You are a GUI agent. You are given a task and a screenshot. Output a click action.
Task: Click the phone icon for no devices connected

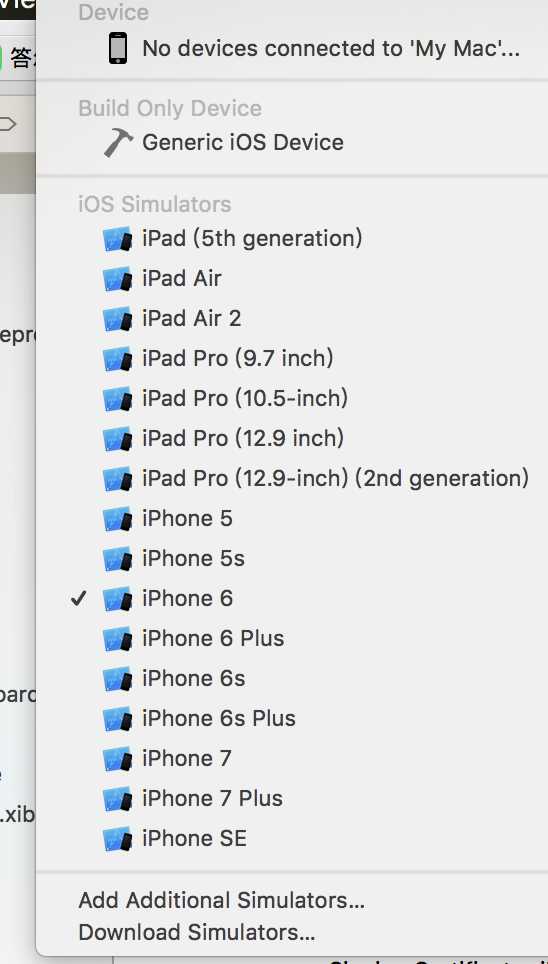pos(118,48)
